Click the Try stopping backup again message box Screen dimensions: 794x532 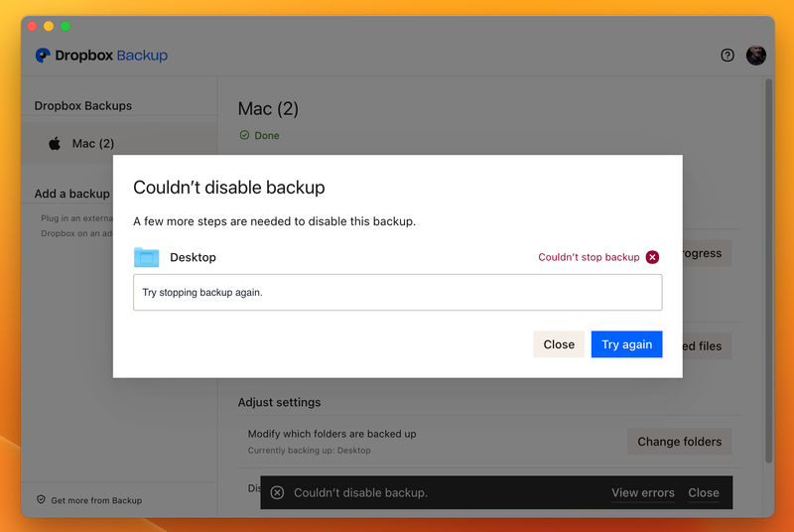click(397, 293)
